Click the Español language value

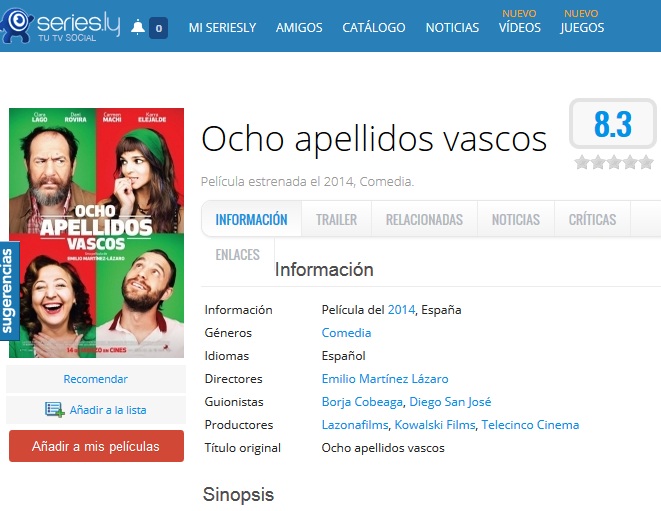(x=343, y=356)
